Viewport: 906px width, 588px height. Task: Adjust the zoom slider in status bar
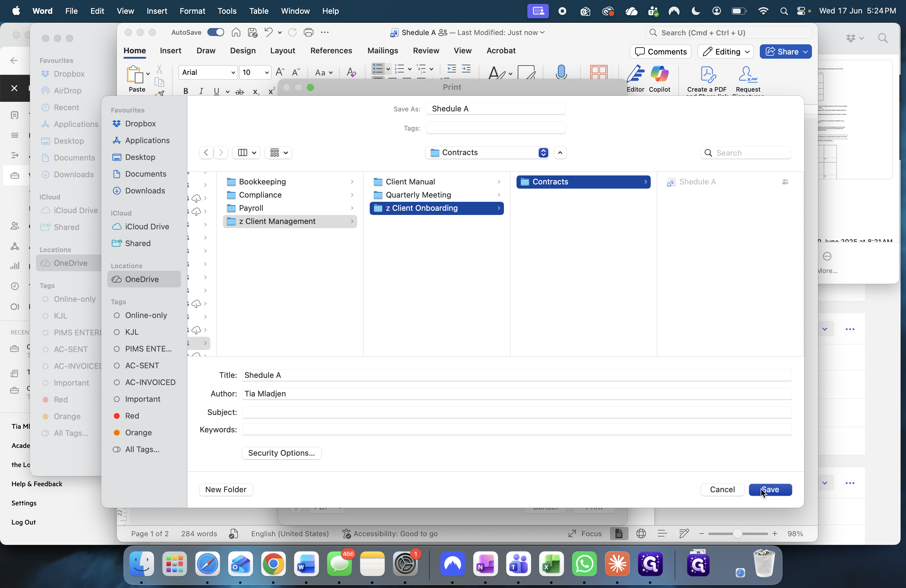(737, 534)
